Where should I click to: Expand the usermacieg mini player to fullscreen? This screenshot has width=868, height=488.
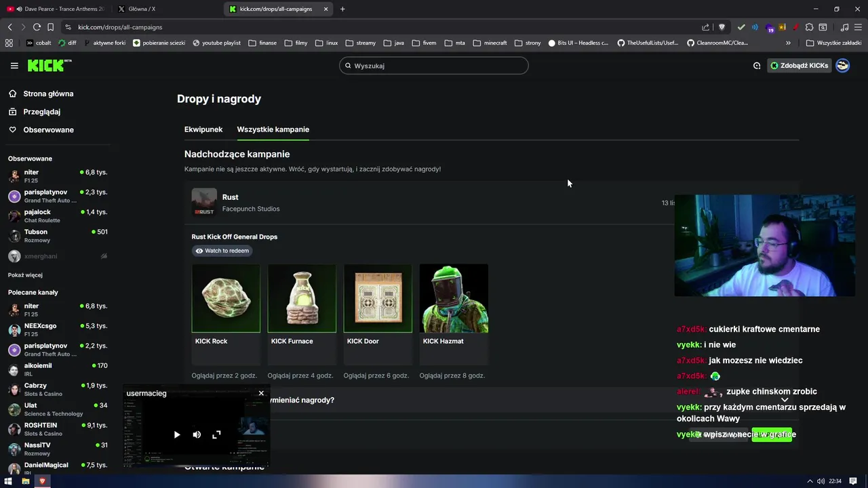[x=216, y=434]
